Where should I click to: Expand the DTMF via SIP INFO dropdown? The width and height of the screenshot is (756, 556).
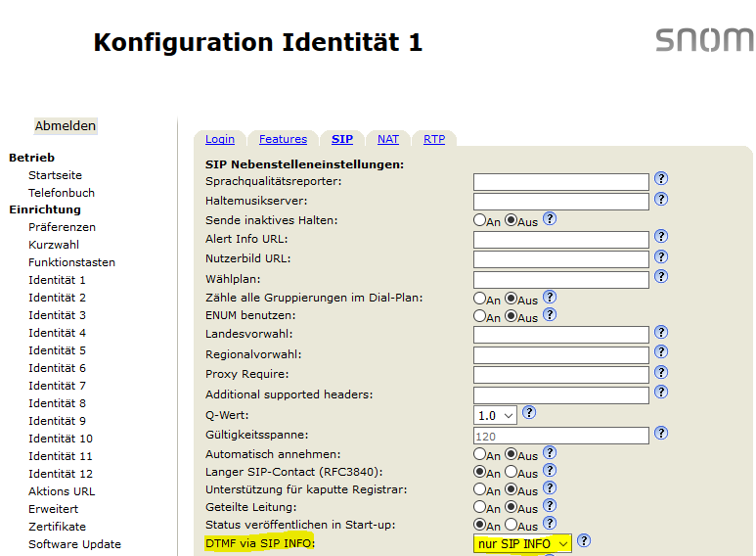tap(522, 543)
